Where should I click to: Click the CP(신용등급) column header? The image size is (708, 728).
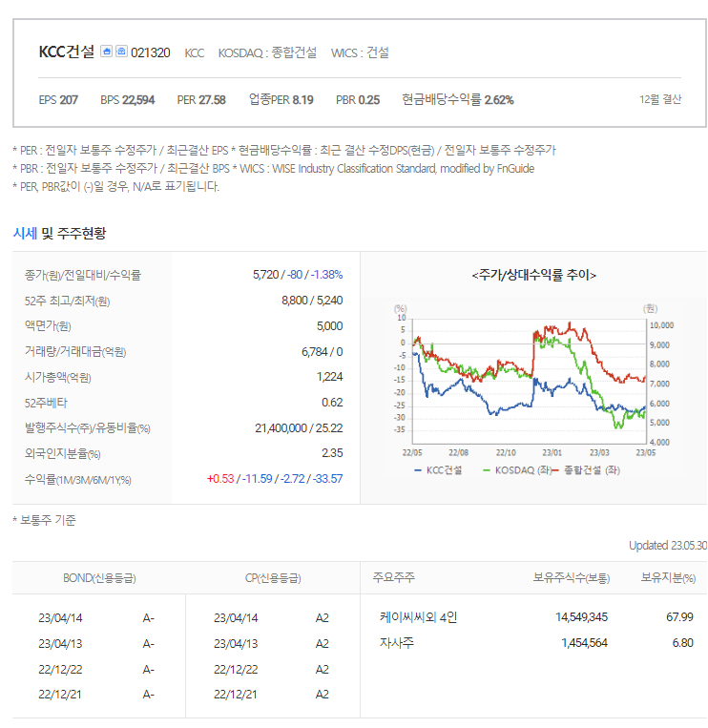(x=273, y=578)
